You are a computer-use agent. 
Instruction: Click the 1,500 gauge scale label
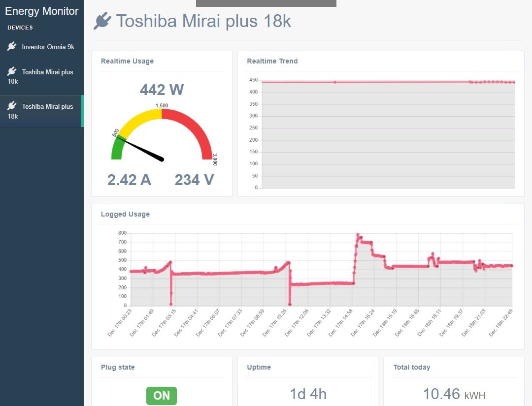click(162, 105)
